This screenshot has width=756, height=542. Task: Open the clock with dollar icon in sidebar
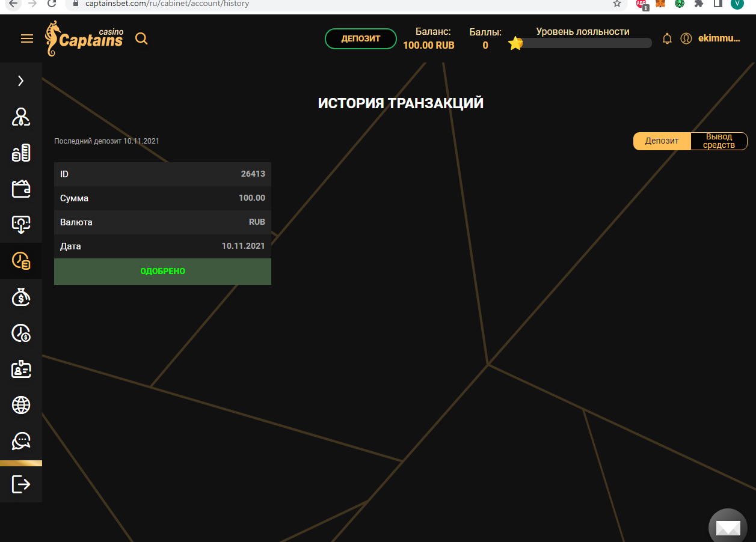point(21,333)
